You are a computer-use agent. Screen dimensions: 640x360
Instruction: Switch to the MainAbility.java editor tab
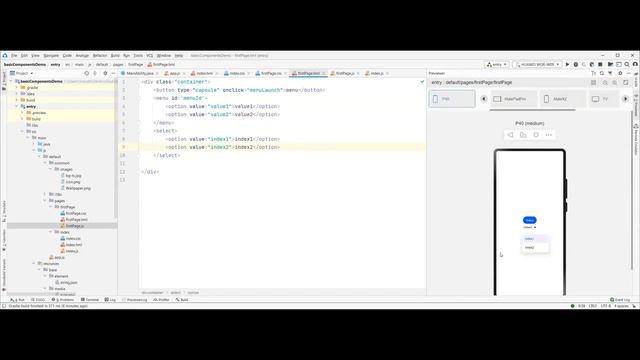click(x=139, y=73)
